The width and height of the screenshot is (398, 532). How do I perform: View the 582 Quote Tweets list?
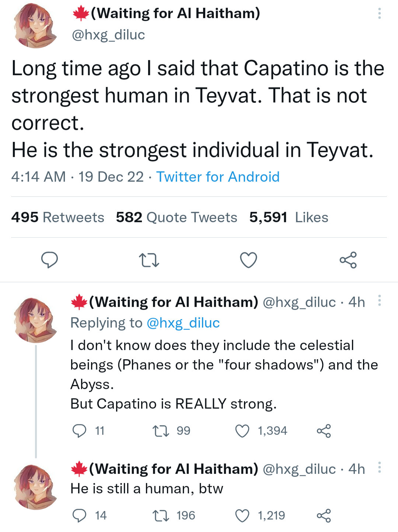pyautogui.click(x=177, y=217)
